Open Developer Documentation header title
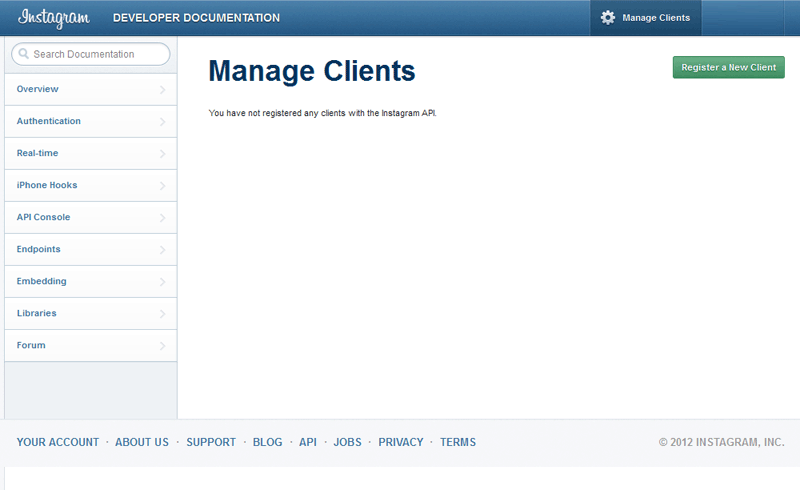The width and height of the screenshot is (800, 490). click(196, 18)
